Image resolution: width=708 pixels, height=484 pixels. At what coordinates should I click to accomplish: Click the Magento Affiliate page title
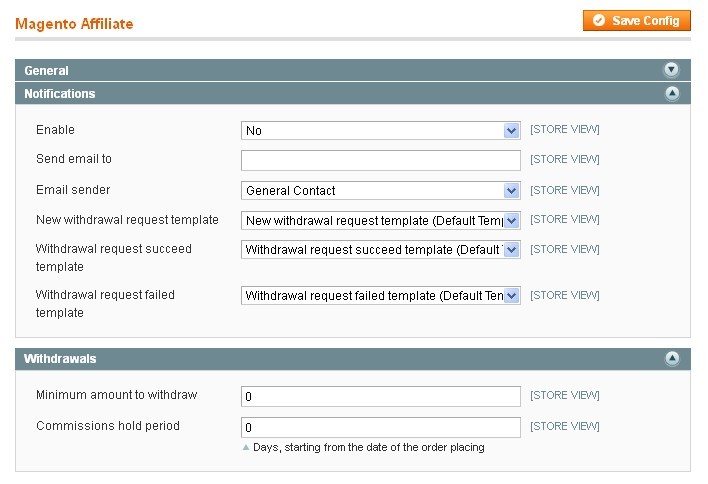[74, 23]
